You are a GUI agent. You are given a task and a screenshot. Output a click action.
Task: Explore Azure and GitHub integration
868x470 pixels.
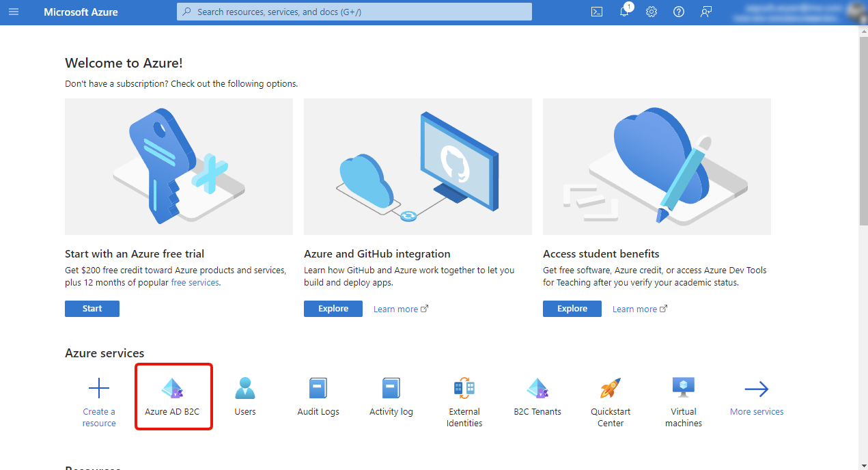tap(333, 308)
